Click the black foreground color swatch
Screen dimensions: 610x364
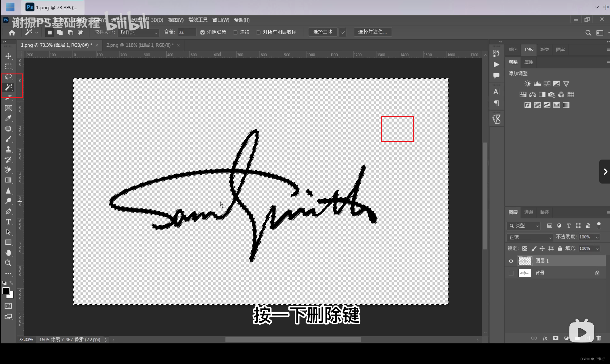coord(6,291)
